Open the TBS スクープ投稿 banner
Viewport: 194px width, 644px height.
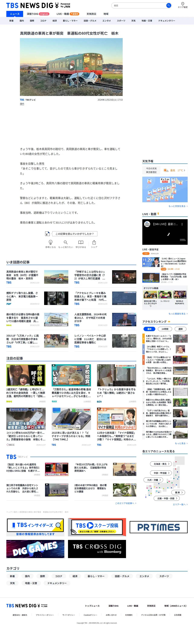(97, 527)
